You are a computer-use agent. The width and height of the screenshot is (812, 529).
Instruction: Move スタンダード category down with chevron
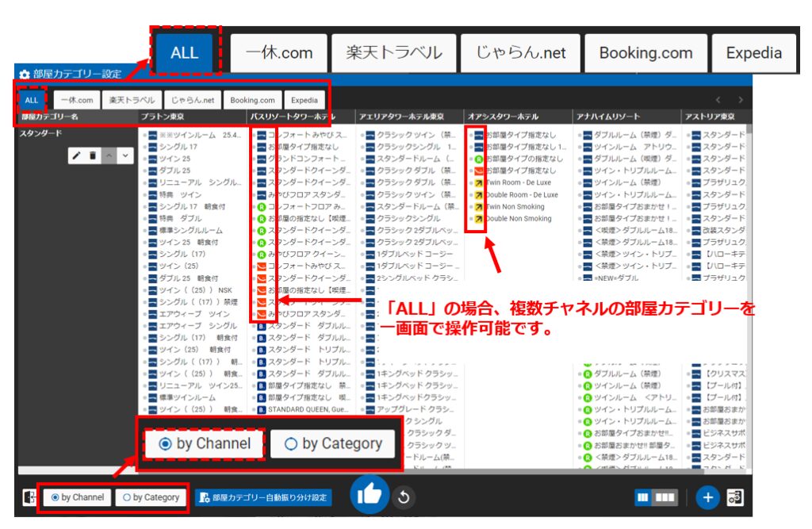(x=124, y=155)
